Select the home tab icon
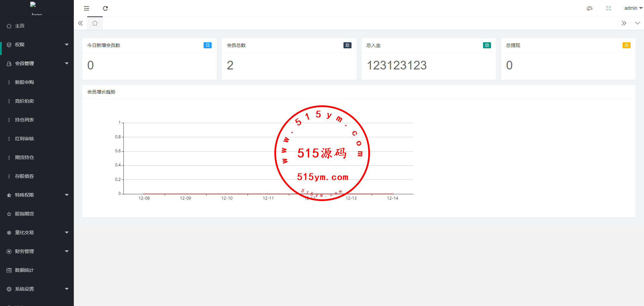Viewport: 644px width, 306px height. pyautogui.click(x=95, y=23)
